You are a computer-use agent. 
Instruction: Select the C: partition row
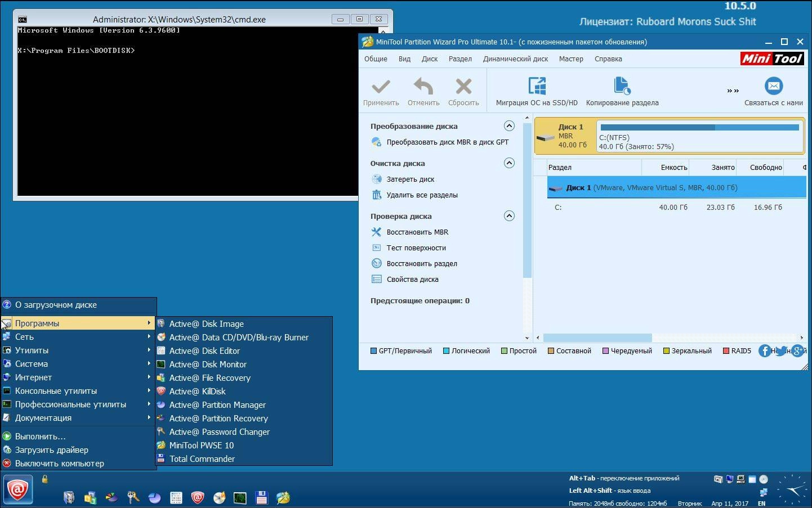(676, 207)
